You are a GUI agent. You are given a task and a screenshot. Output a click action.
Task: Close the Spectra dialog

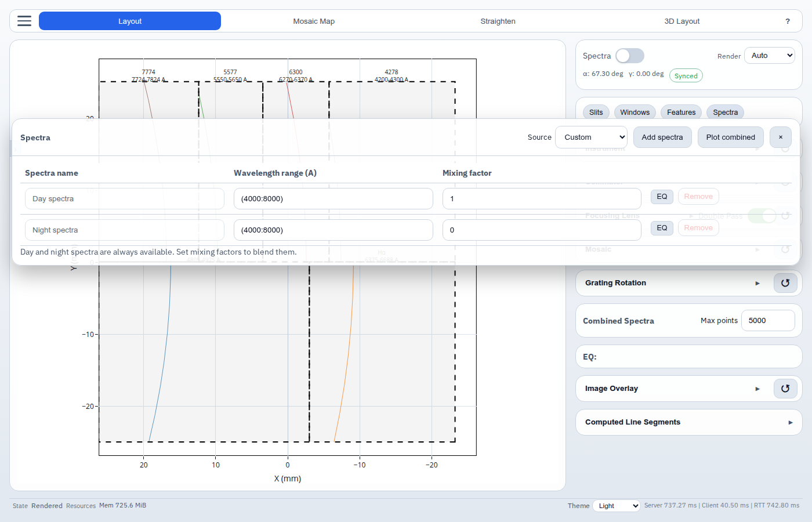click(x=781, y=137)
